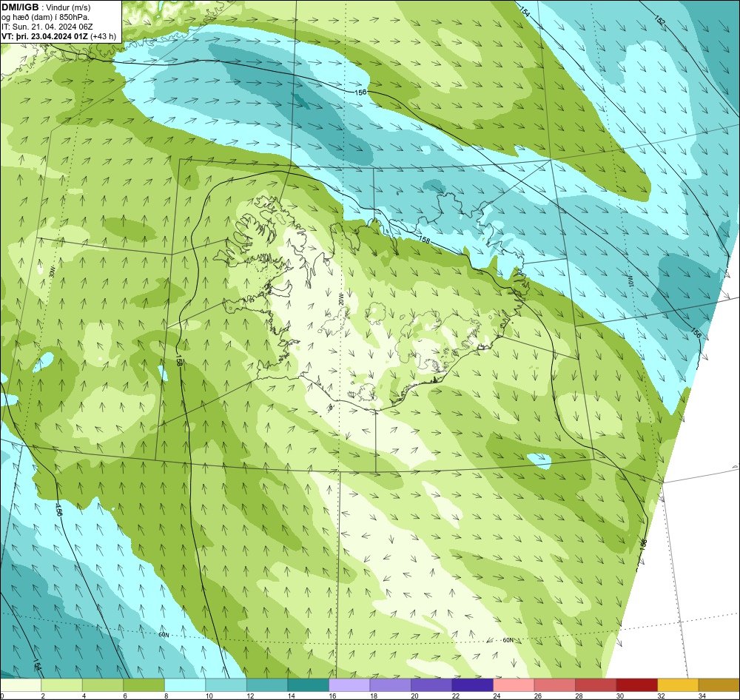Click the pale cyan 8–10 m/s legend swatch
740x700 pixels.
185,685
